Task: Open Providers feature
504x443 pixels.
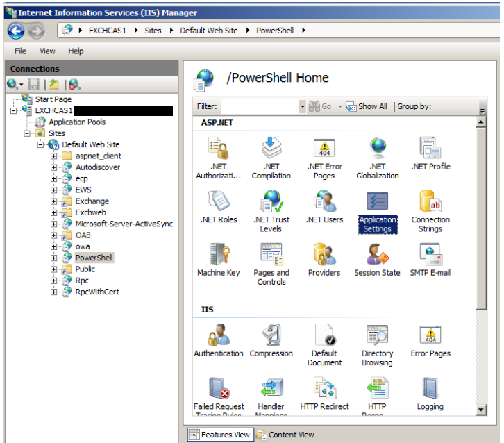Action: [324, 260]
